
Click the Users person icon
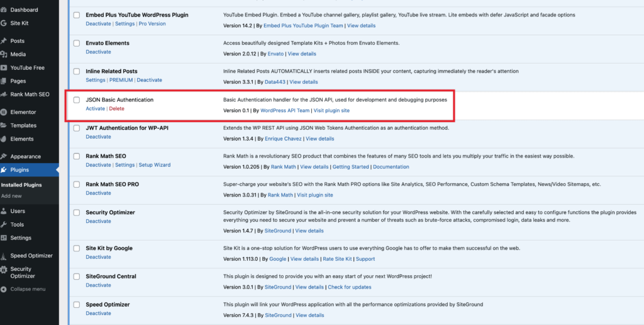[x=4, y=211]
